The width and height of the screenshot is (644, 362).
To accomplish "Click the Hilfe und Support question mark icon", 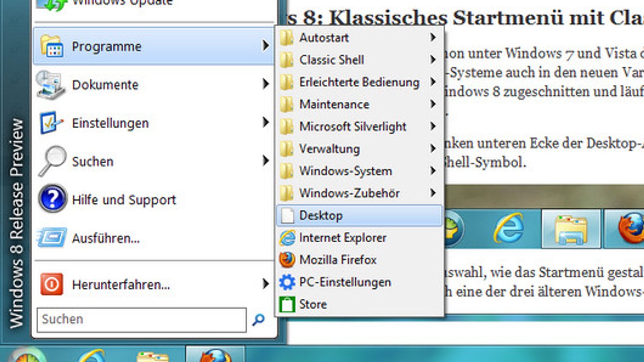I will click(x=53, y=199).
